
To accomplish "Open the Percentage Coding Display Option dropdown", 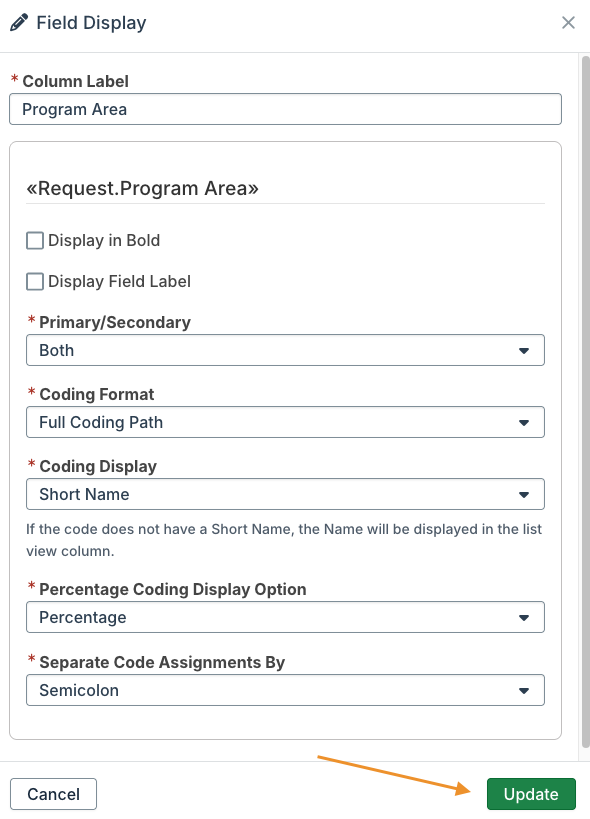I will 285,617.
